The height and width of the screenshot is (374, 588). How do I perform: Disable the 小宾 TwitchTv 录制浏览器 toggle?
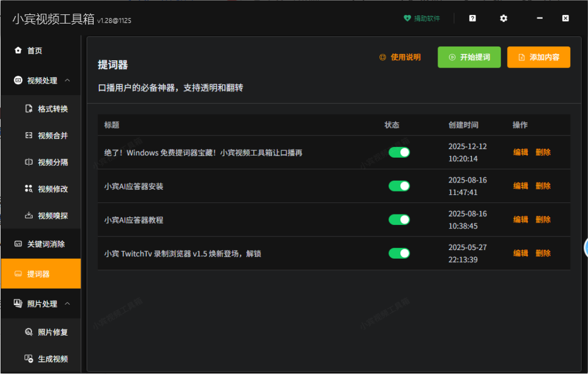[399, 253]
